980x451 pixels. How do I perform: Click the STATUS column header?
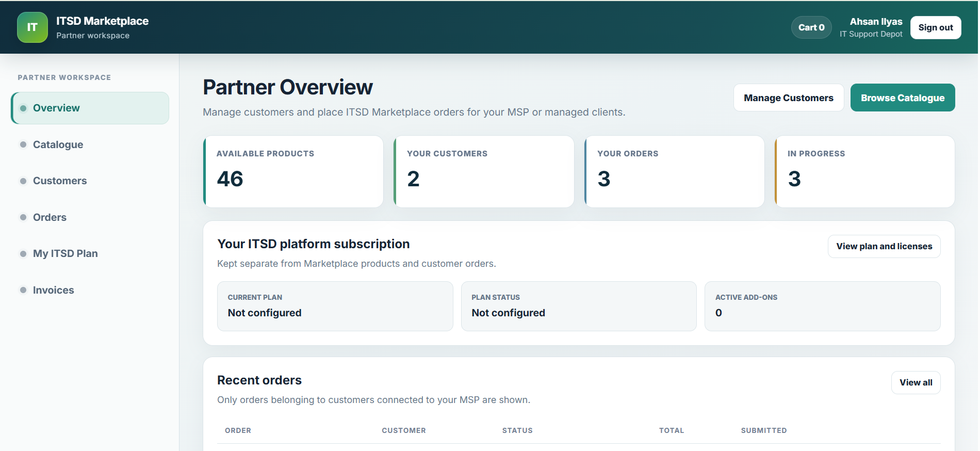click(x=517, y=430)
